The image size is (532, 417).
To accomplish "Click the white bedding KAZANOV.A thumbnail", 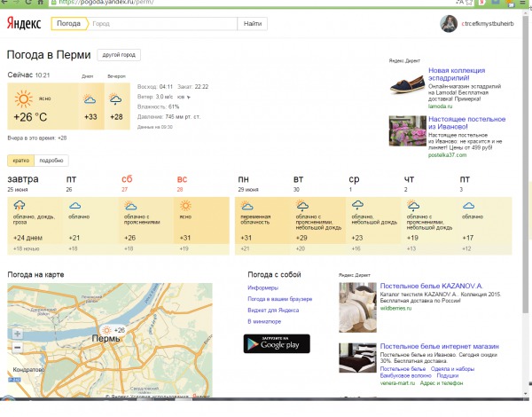I will click(x=357, y=307).
